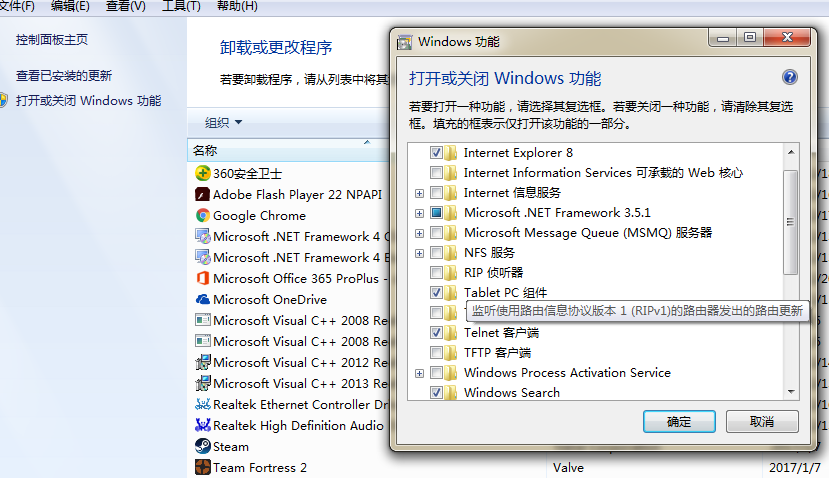Enable Internet Information Services 可承载的 Web 核心 checkbox

tap(436, 173)
